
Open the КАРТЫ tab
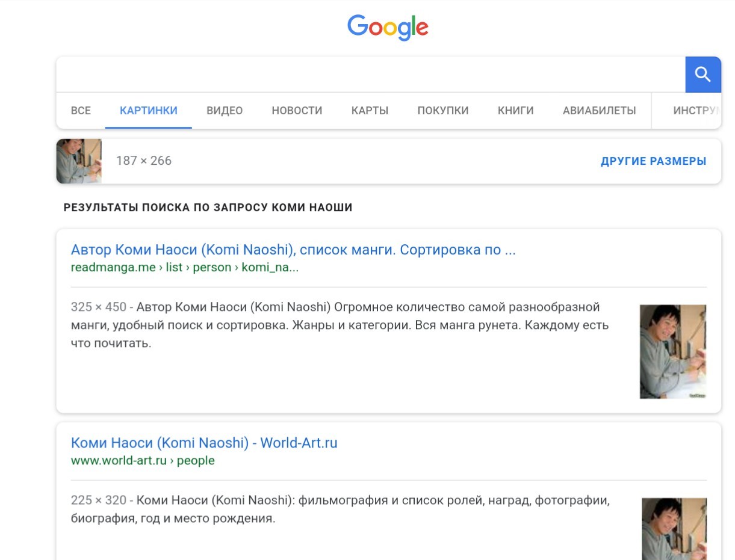point(370,111)
